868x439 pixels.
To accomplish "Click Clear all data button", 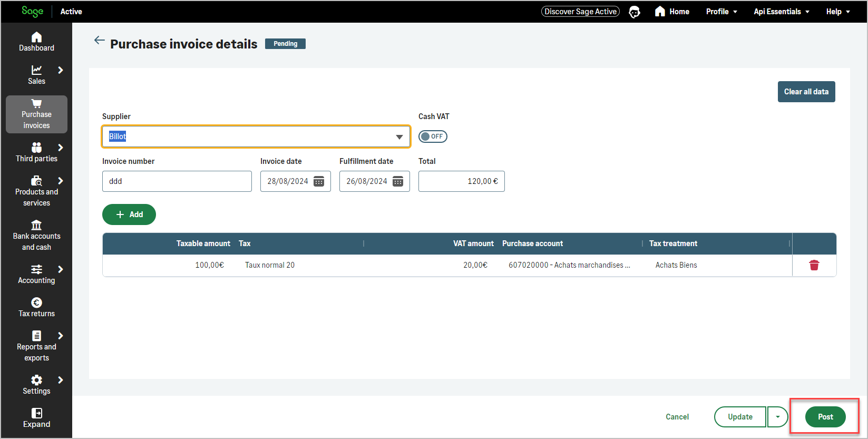I will pos(806,92).
